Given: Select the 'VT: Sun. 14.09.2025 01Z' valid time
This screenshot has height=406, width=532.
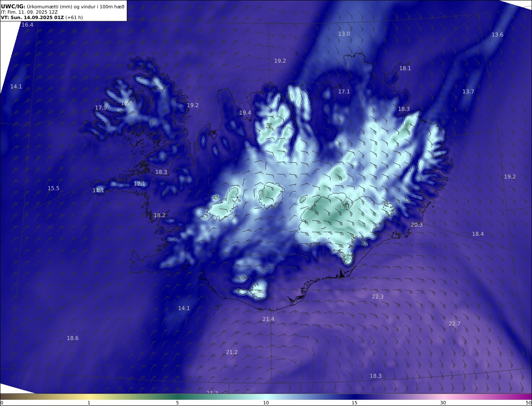Looking at the screenshot, I should pos(32,18).
